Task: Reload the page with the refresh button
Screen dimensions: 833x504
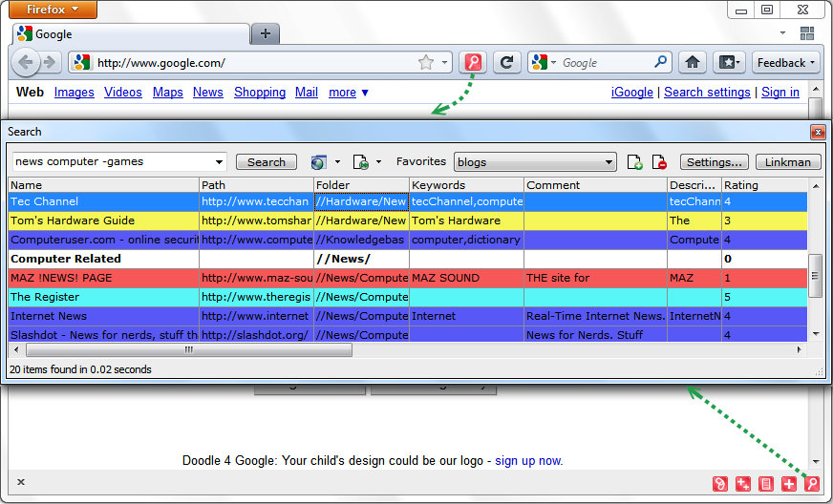Action: [507, 63]
